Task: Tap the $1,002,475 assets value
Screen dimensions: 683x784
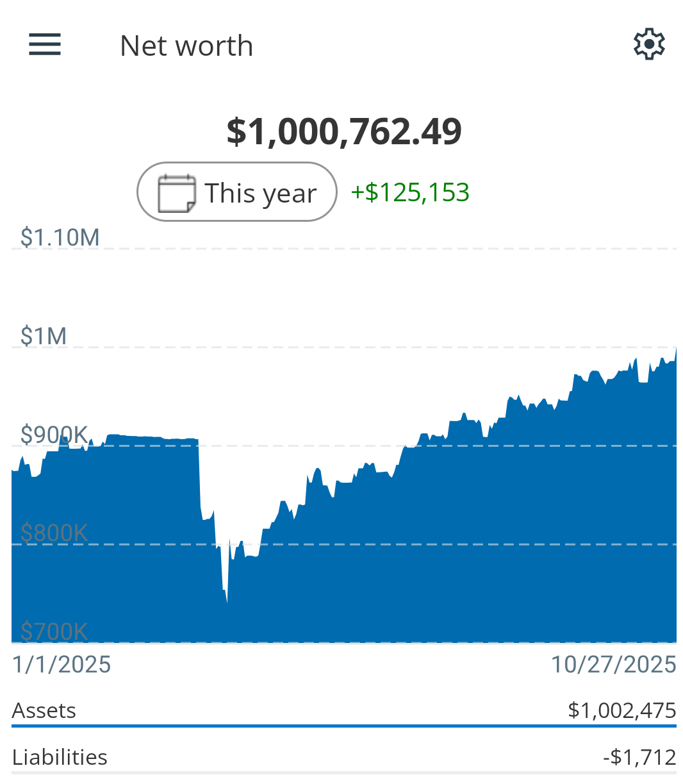Action: 621,710
